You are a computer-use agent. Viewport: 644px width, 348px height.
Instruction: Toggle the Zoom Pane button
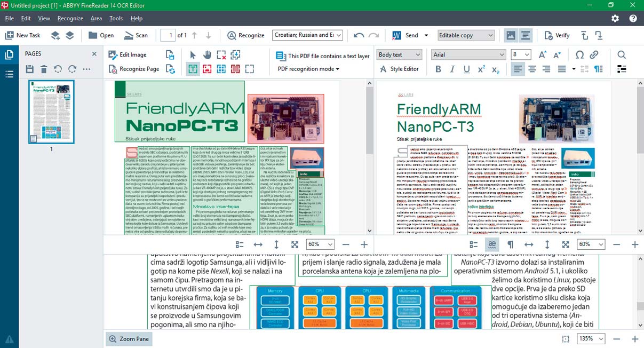(129, 339)
